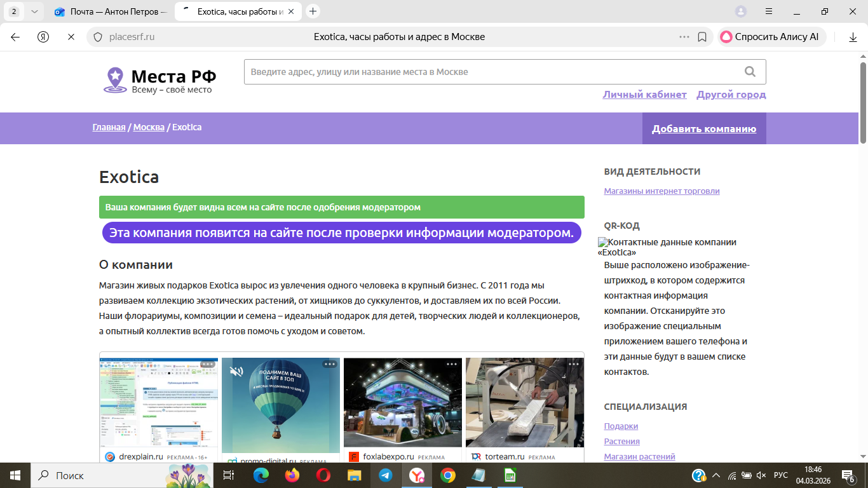The height and width of the screenshot is (488, 868).
Task: Open Telegram from the taskbar
Action: pyautogui.click(x=386, y=475)
